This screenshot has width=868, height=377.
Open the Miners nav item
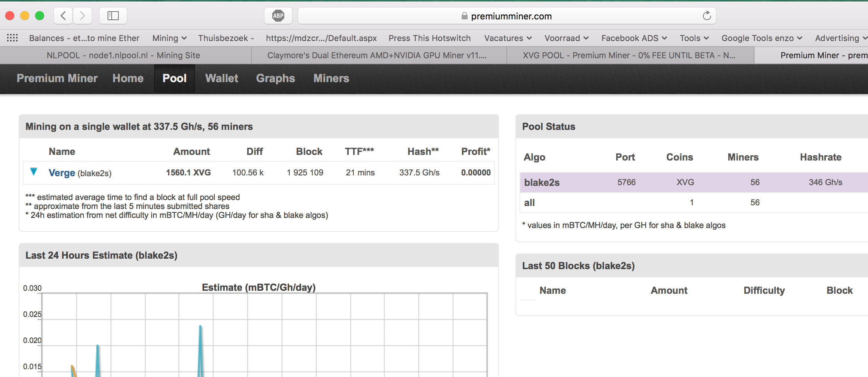click(331, 78)
